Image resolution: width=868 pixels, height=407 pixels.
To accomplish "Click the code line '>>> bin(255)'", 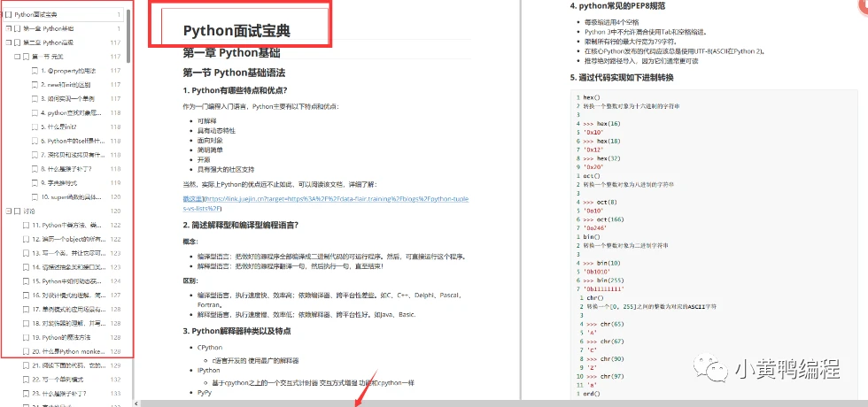I will (604, 280).
